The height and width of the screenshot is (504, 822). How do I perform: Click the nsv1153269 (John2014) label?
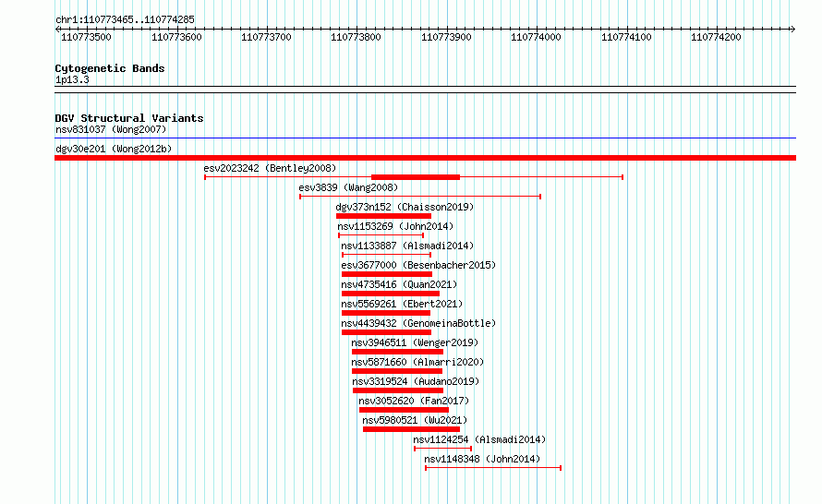click(395, 226)
